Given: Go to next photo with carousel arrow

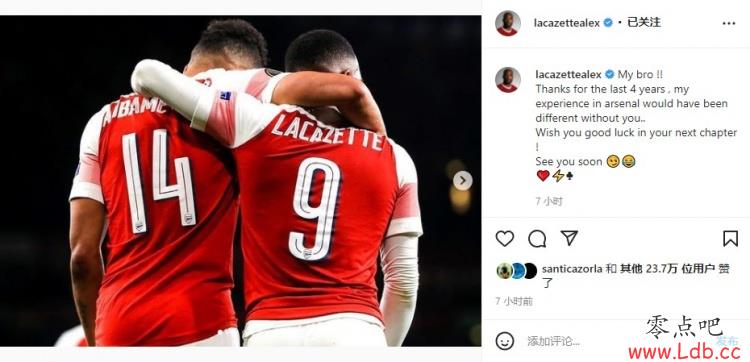Looking at the screenshot, I should 462,180.
